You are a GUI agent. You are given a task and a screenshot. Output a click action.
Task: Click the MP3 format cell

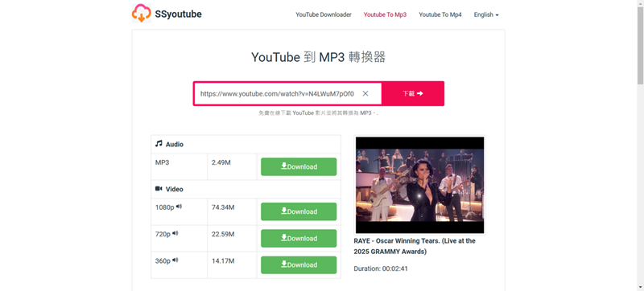(179, 167)
